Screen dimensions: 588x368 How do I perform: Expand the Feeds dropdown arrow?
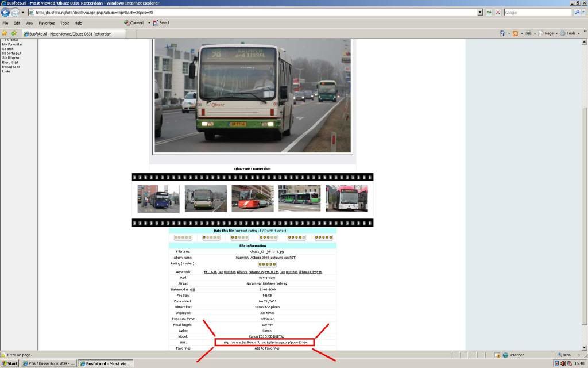521,33
